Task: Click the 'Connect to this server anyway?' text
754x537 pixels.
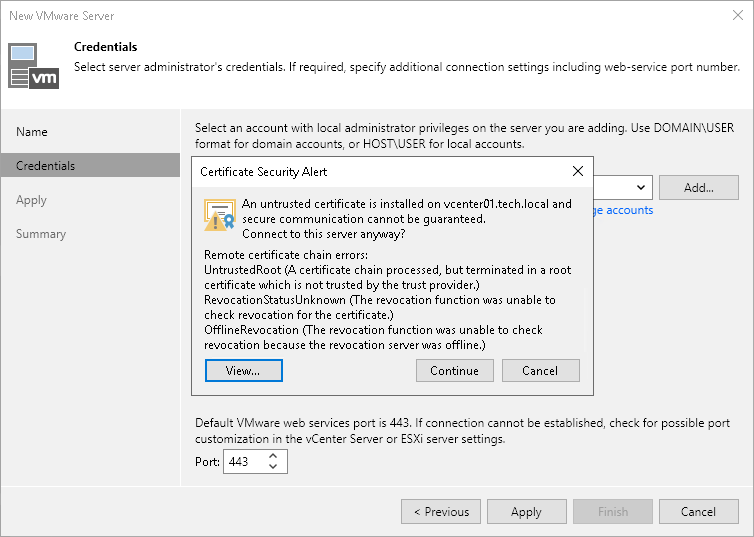Action: click(324, 234)
